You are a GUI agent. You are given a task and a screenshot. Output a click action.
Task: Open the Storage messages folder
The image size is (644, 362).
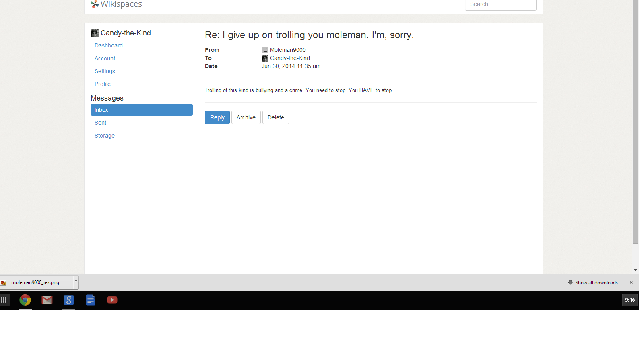coord(105,136)
